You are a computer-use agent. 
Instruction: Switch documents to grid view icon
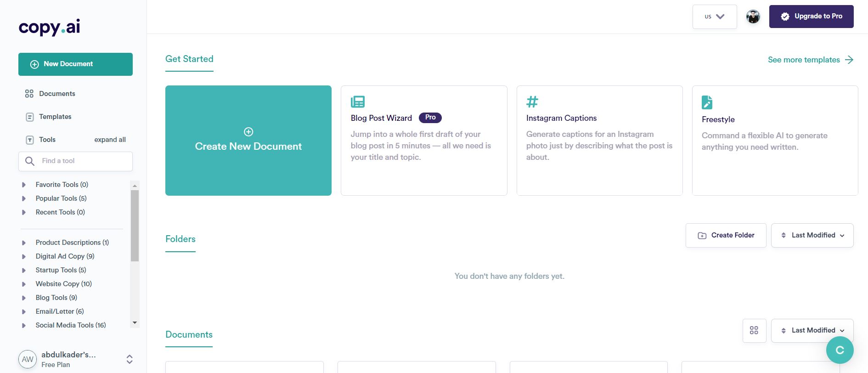point(754,330)
